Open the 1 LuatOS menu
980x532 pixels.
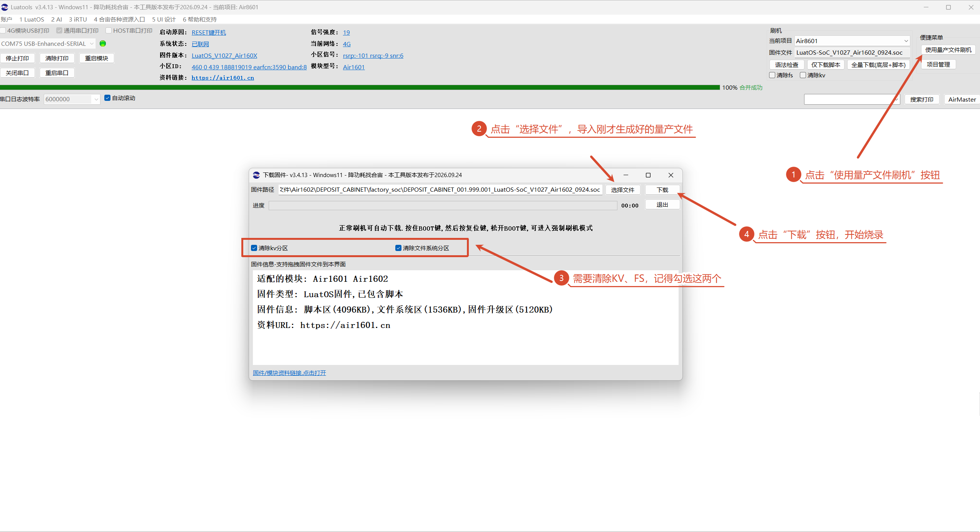32,19
